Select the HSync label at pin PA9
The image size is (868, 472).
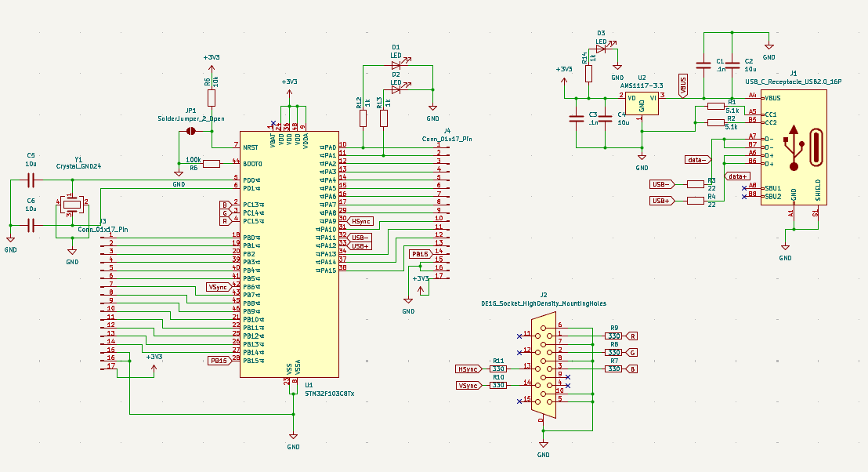pos(360,221)
